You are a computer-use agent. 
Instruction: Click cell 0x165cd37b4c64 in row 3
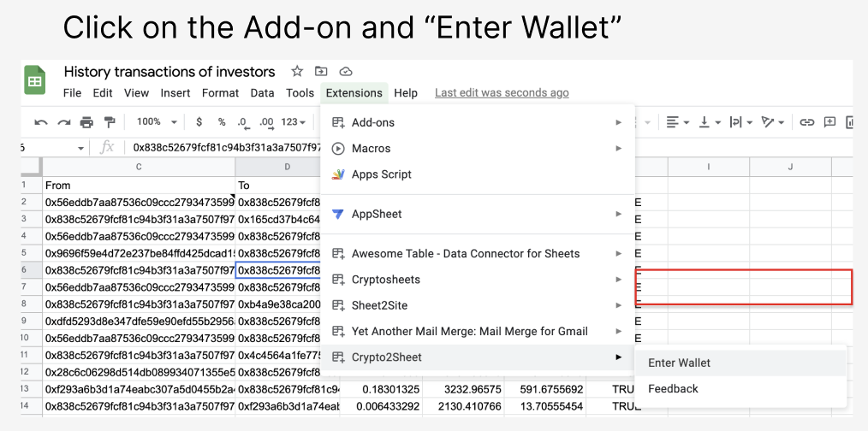[278, 219]
